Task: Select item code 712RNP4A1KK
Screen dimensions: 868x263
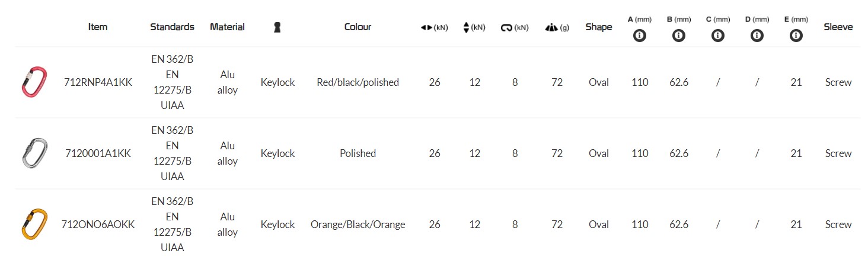Action: (98, 82)
